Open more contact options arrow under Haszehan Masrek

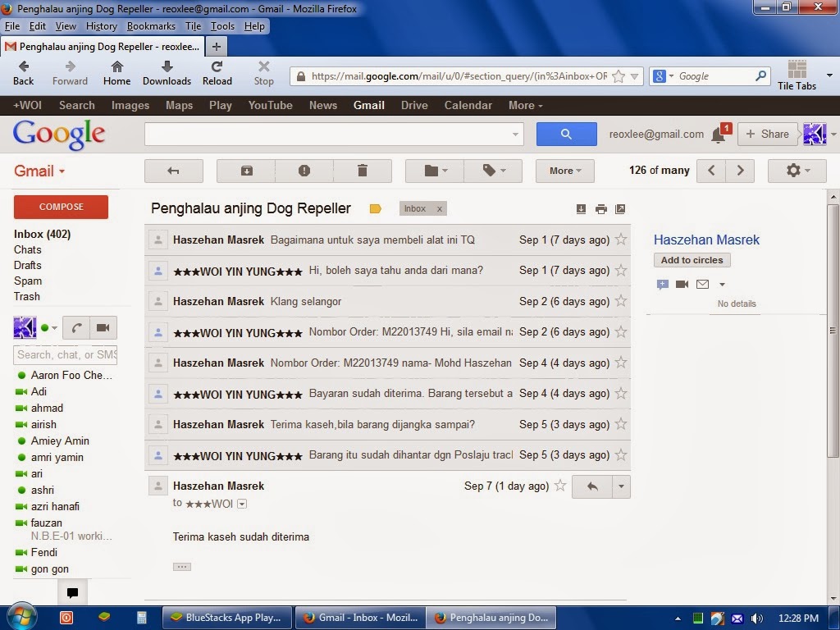pos(722,285)
